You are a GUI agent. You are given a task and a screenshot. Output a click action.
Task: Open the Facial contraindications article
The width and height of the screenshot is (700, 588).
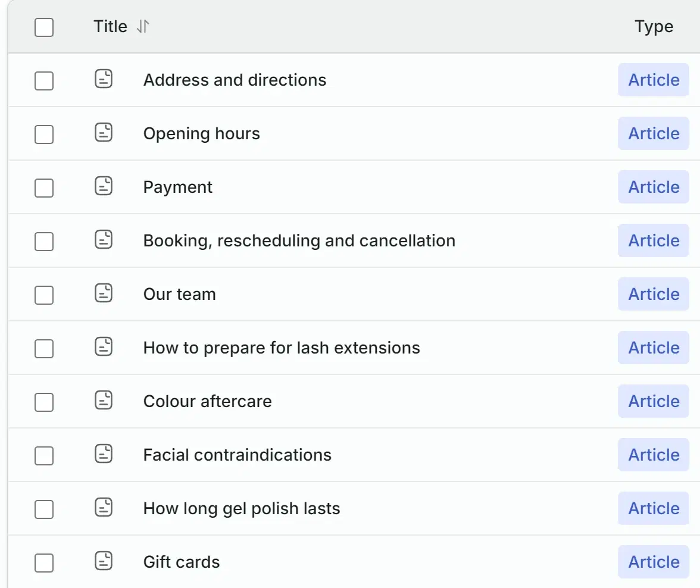pos(237,455)
